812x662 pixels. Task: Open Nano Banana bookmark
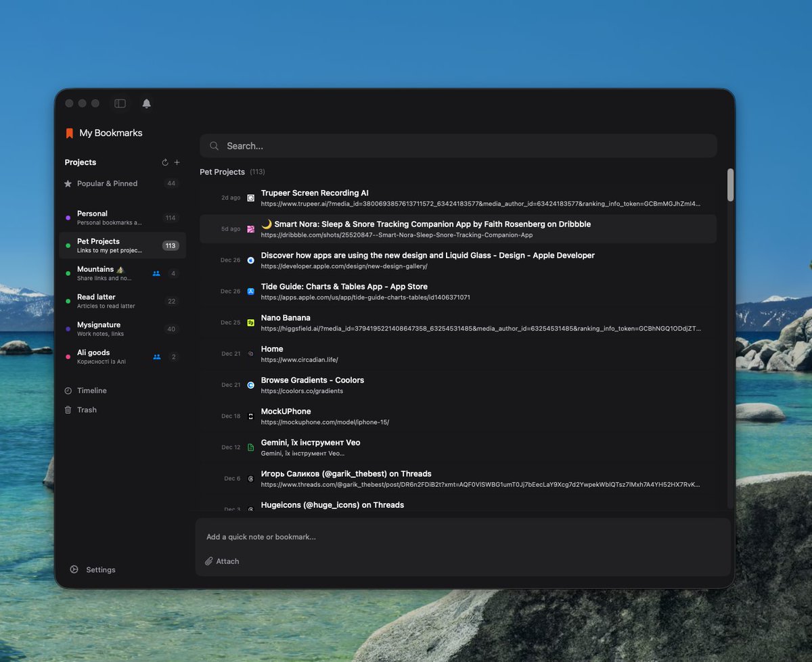pos(457,323)
